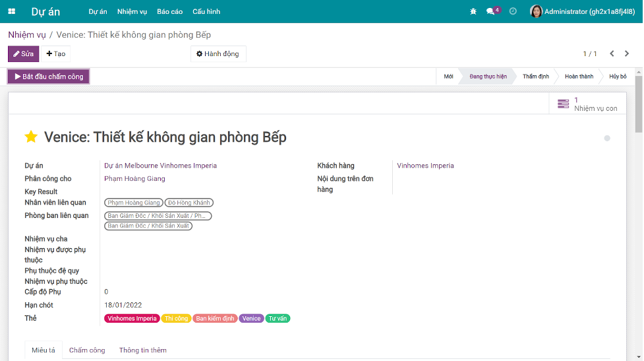644x361 pixels.
Task: Open the Báo cáo menu
Action: tap(169, 11)
